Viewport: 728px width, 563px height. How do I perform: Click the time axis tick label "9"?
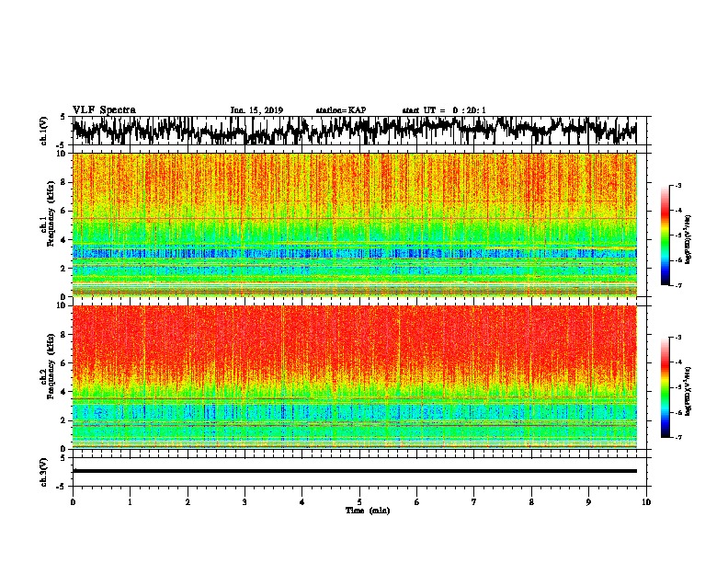click(x=588, y=502)
